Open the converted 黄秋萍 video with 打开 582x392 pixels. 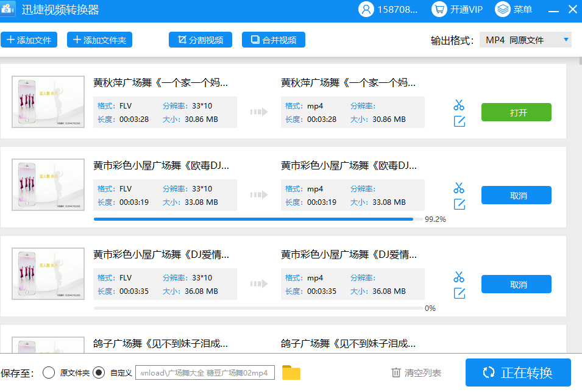[x=516, y=112]
